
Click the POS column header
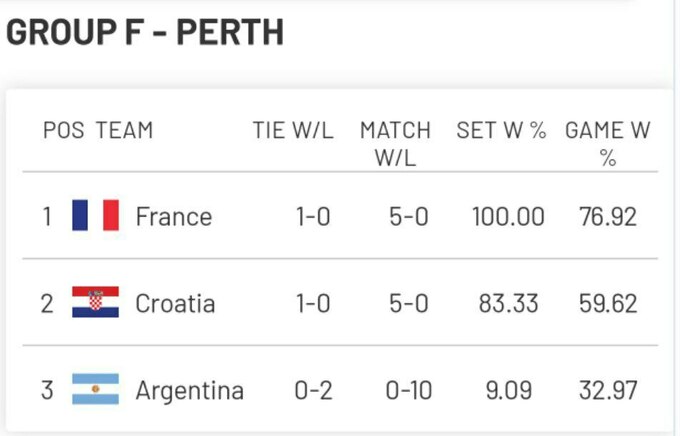64,130
